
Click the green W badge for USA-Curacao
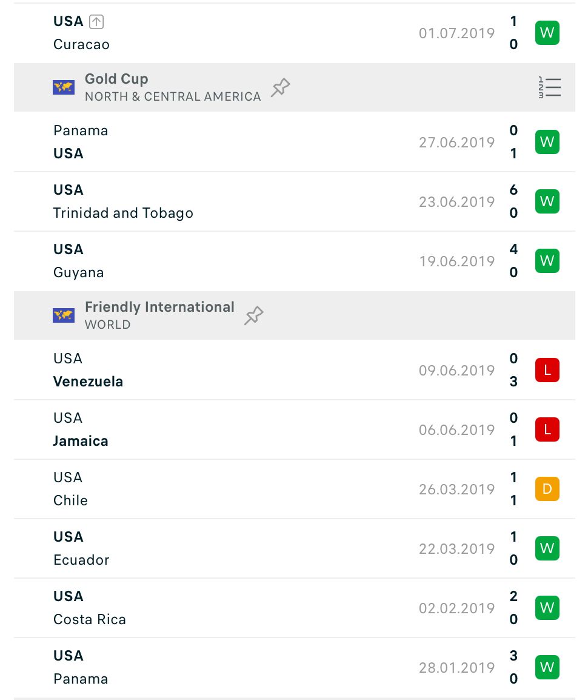547,33
